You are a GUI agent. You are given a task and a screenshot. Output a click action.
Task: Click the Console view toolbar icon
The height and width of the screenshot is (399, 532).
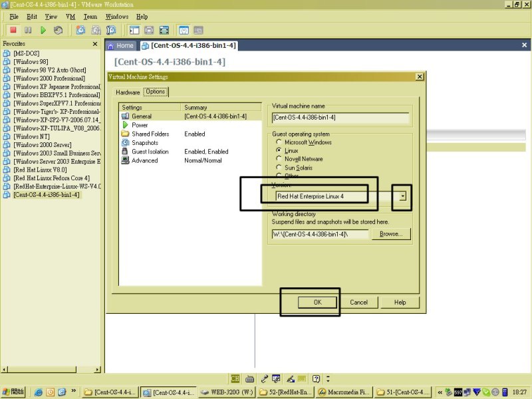(198, 30)
